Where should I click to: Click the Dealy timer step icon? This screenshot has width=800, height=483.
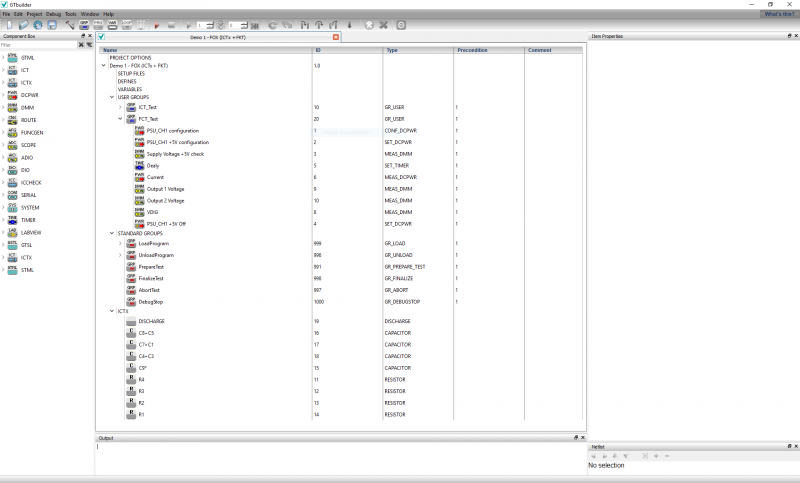point(140,165)
